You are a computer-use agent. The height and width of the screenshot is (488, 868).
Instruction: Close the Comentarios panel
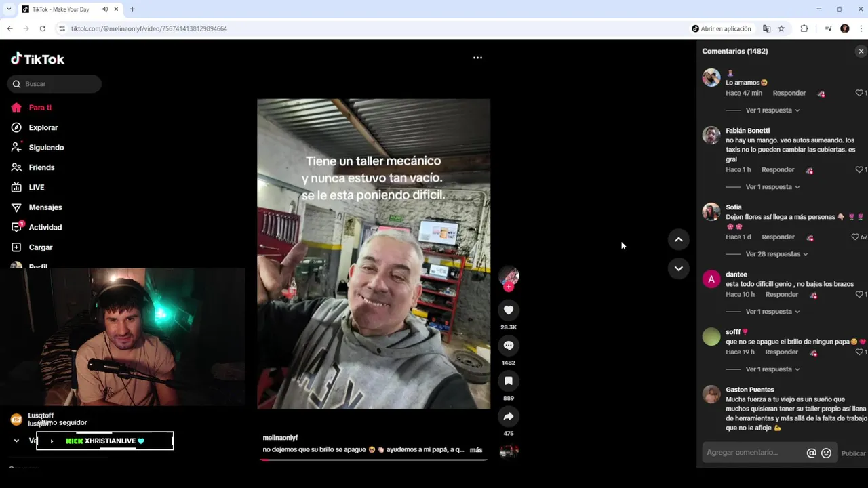point(861,52)
